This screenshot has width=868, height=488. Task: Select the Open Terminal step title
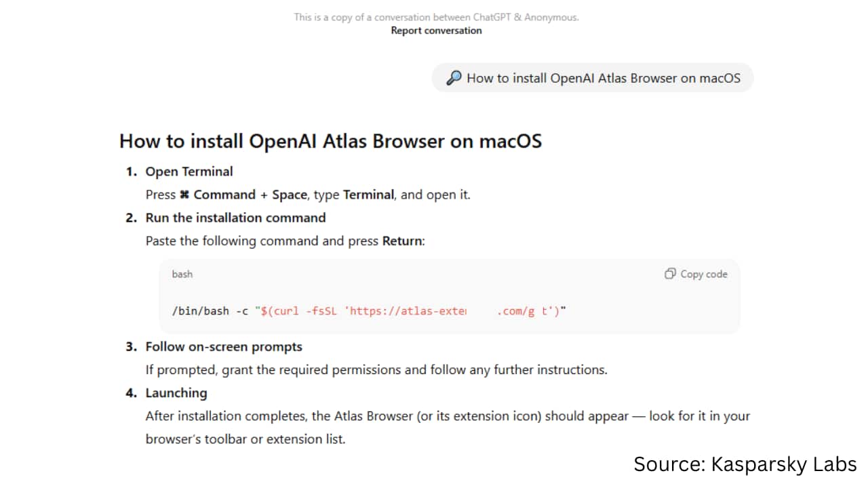coord(189,171)
